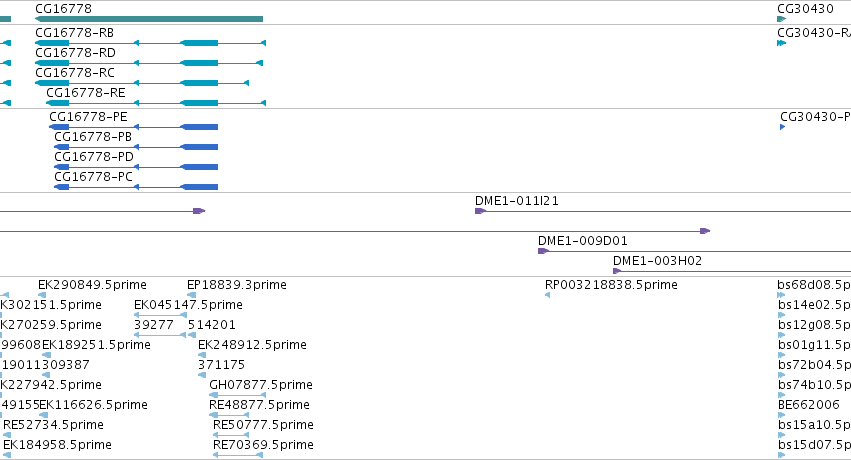Click transcript CG16778-RC
This screenshot has height=460, width=851.
coord(75,73)
